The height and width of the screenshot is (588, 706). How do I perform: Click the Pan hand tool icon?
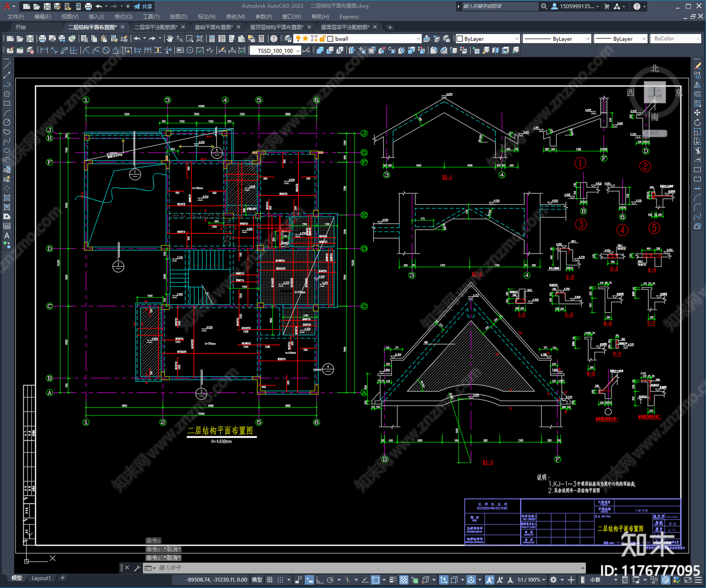[170, 39]
